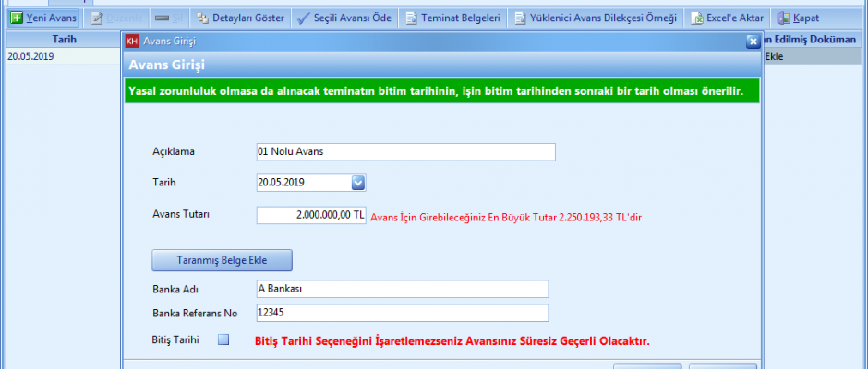Click the Tarih column header
Image resolution: width=868 pixels, height=369 pixels.
point(63,40)
